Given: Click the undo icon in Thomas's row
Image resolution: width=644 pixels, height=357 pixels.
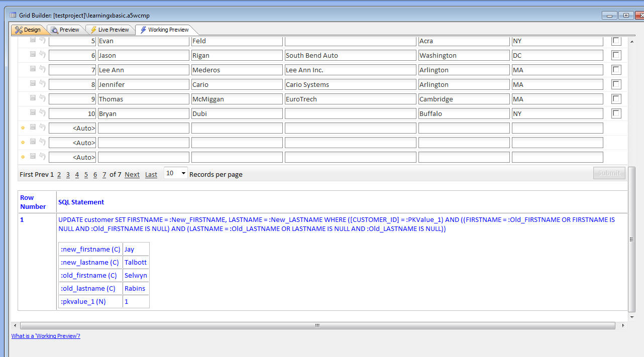Looking at the screenshot, I should 42,98.
